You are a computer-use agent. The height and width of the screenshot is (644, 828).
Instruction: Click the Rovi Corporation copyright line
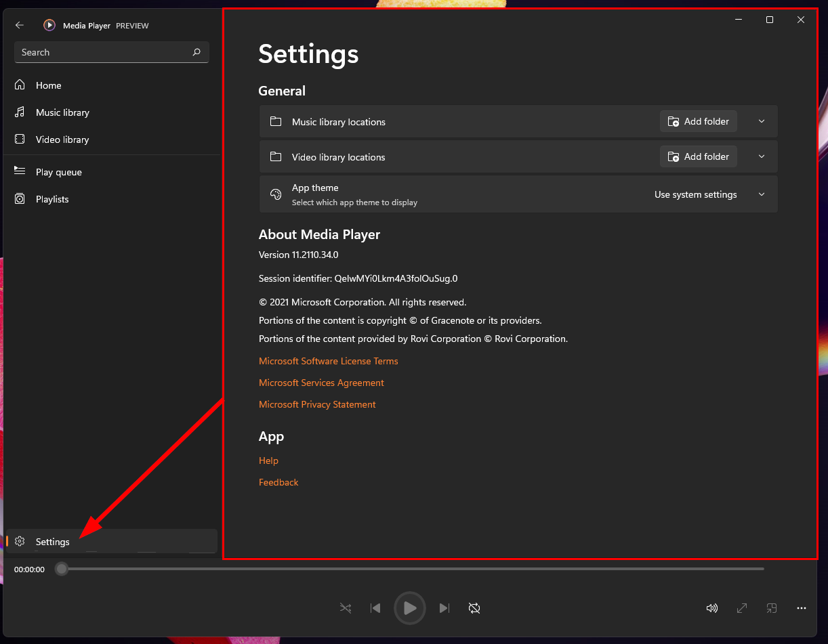tap(413, 339)
